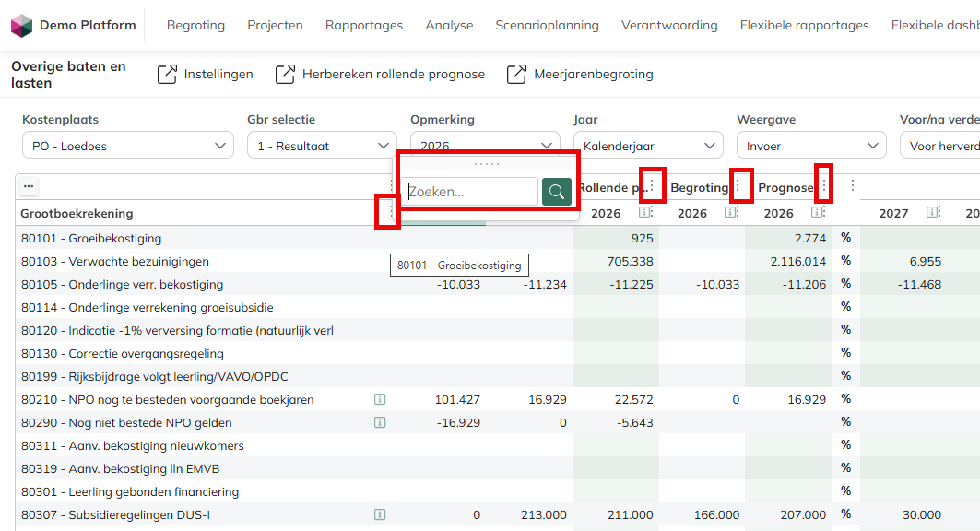Expand the Kostenplaats dropdown PO - Loedoes
The height and width of the screenshot is (531, 980).
128,146
